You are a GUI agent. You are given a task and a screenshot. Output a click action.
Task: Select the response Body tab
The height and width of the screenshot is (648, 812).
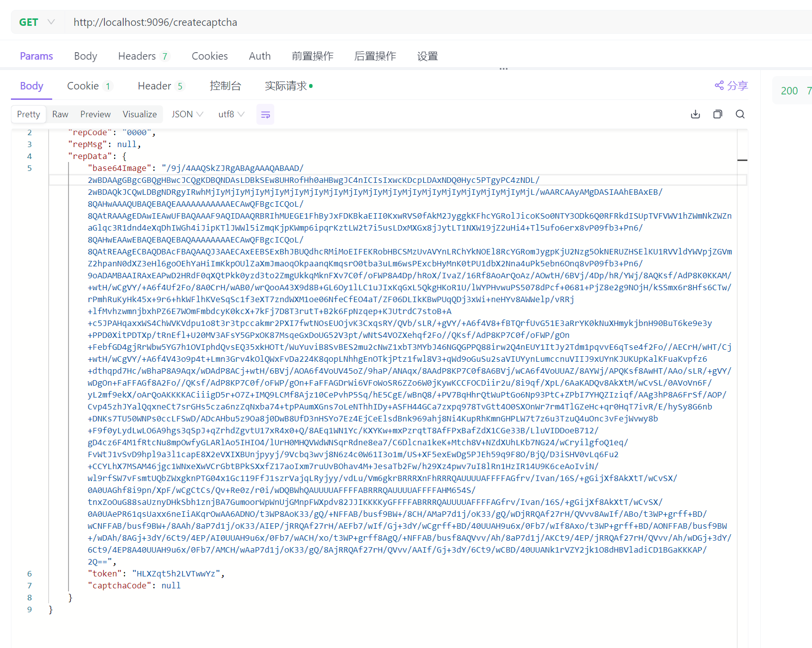32,86
